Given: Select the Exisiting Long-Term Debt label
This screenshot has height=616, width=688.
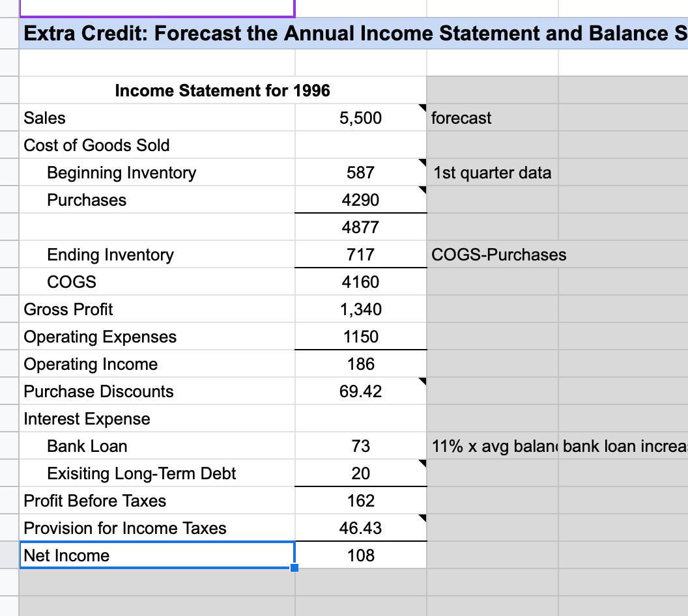Looking at the screenshot, I should pos(157,473).
